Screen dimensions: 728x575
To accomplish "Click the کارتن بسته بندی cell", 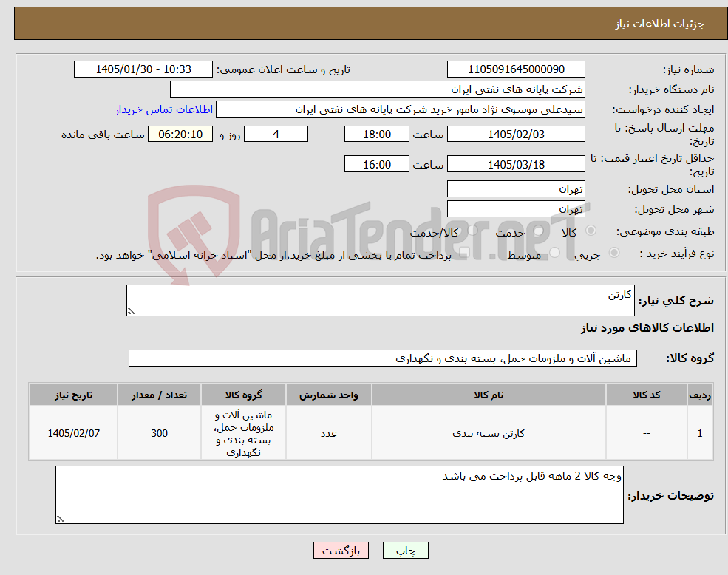I will point(489,433).
